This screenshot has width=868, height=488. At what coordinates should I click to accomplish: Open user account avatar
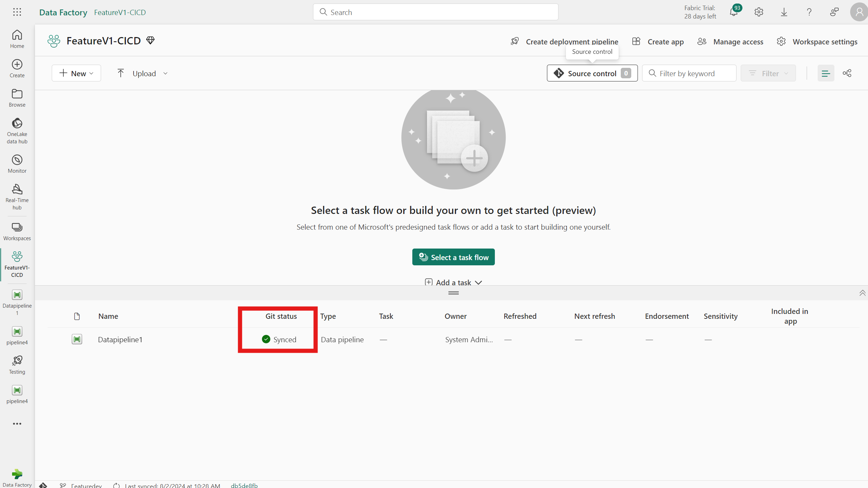tap(859, 12)
